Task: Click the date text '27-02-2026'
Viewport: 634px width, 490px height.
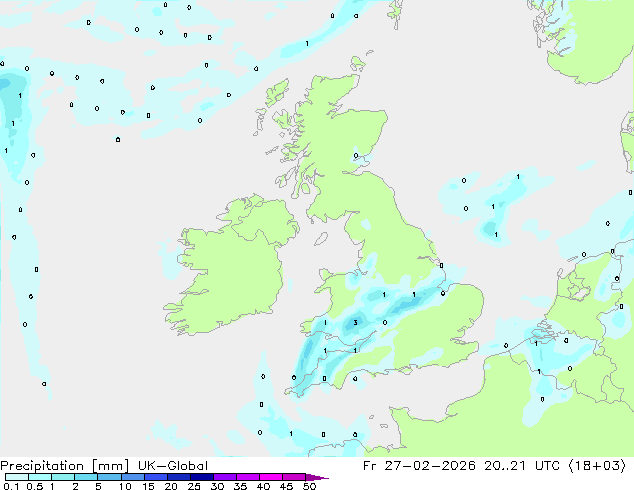Action: [x=430, y=466]
